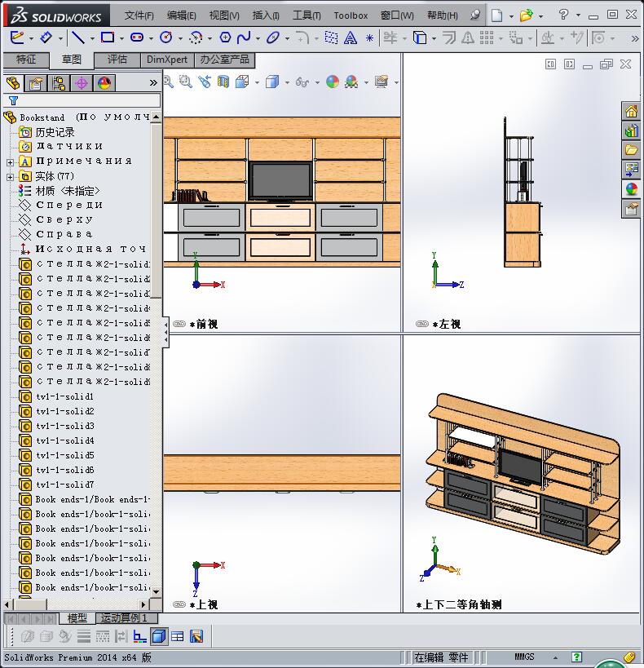Click the Open file button

pos(527,15)
